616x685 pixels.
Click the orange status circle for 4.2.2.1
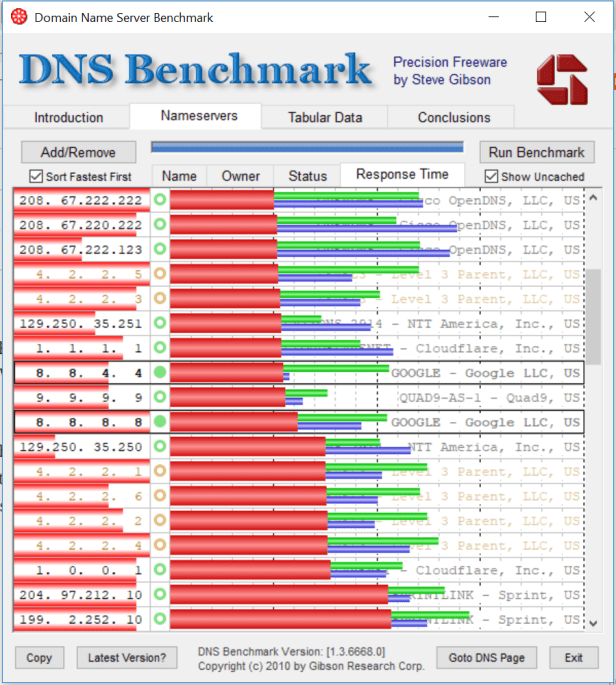pyautogui.click(x=160, y=471)
